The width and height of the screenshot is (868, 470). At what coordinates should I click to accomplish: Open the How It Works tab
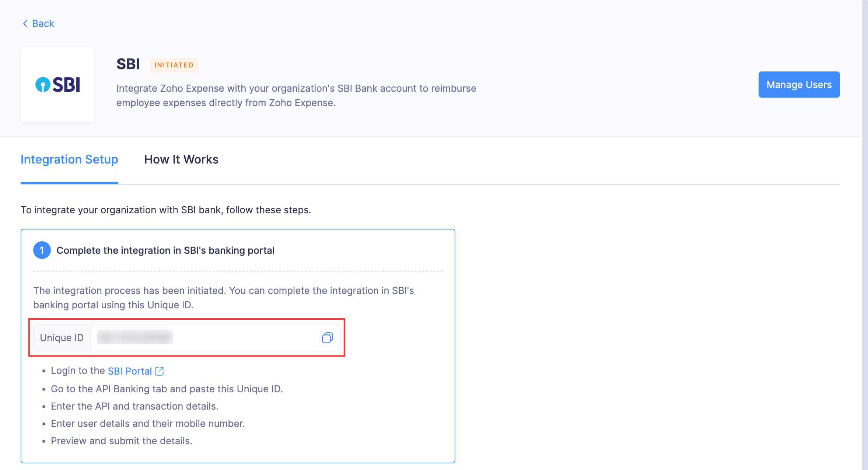pyautogui.click(x=181, y=159)
